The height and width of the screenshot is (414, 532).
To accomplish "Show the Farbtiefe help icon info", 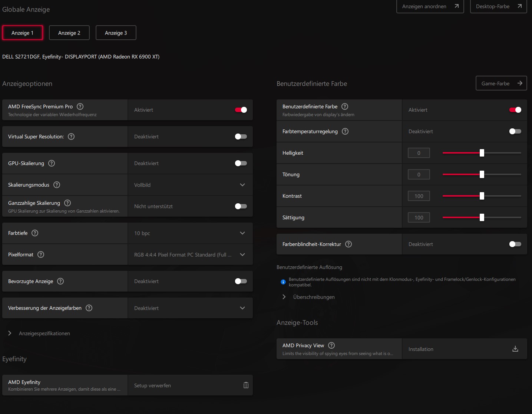I will [35, 233].
